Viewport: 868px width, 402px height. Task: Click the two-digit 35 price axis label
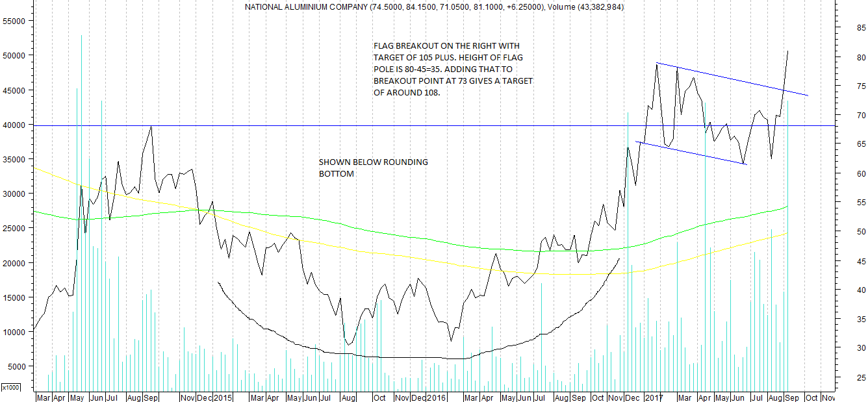(860, 319)
